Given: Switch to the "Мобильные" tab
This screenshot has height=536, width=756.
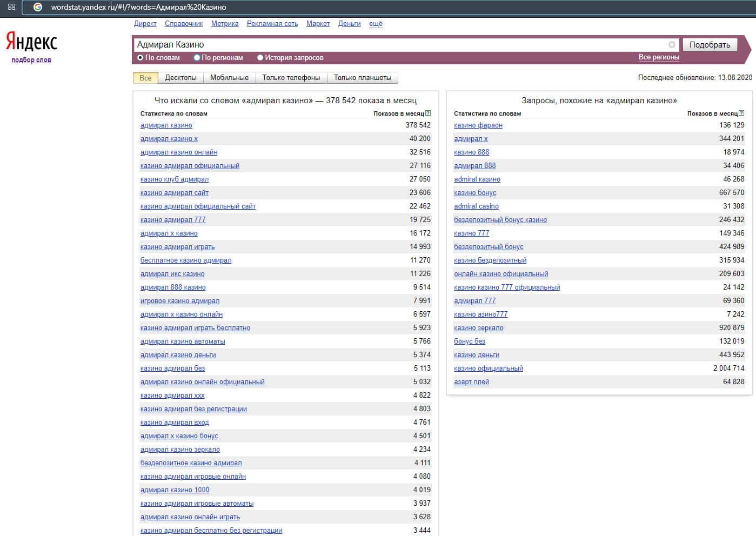Looking at the screenshot, I should tap(229, 78).
